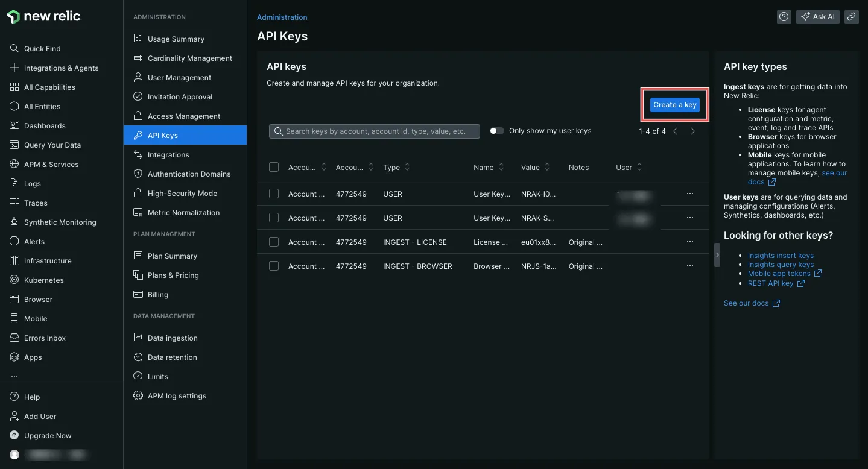868x469 pixels.
Task: Click the Administration breadcrumb link
Action: pyautogui.click(x=282, y=17)
